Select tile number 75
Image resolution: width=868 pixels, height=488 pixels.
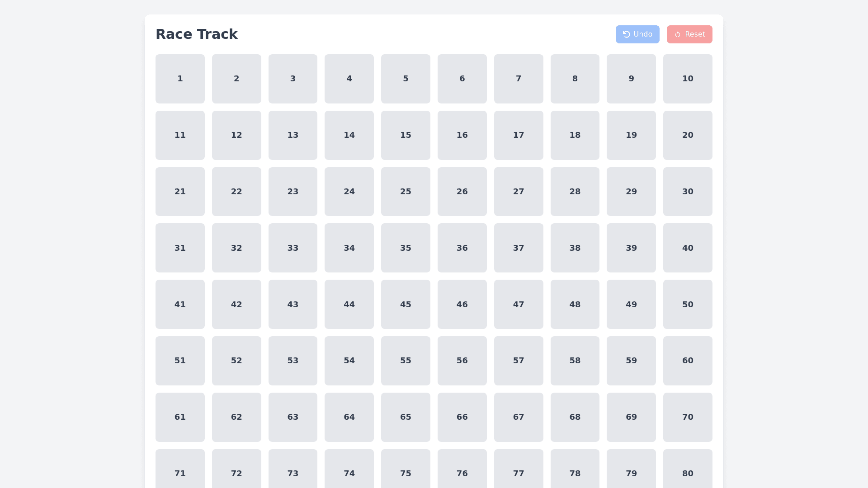[x=406, y=470]
